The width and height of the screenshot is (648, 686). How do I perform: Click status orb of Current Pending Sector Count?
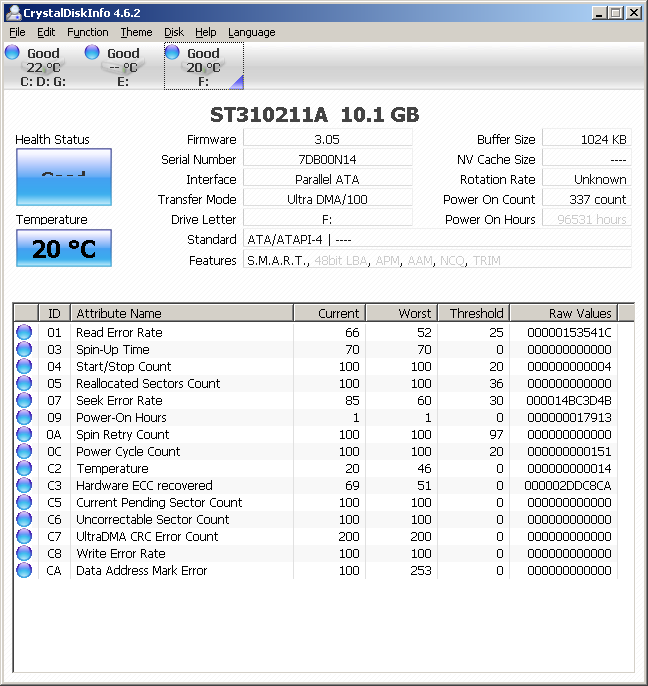point(24,502)
